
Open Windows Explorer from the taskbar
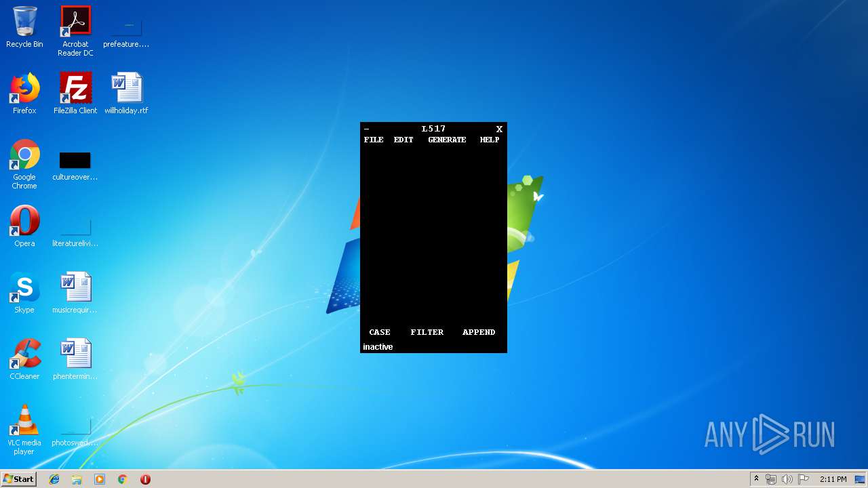[x=77, y=479]
